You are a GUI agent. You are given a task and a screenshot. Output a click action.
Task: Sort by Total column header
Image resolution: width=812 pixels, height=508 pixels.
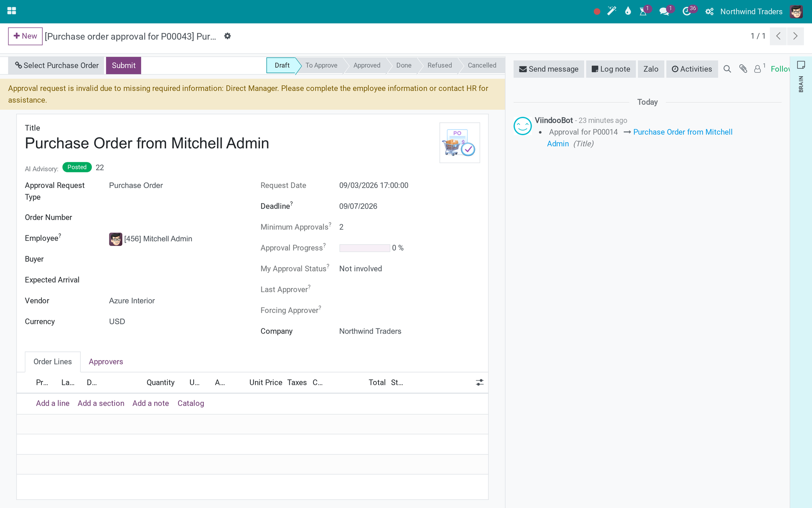377,383
